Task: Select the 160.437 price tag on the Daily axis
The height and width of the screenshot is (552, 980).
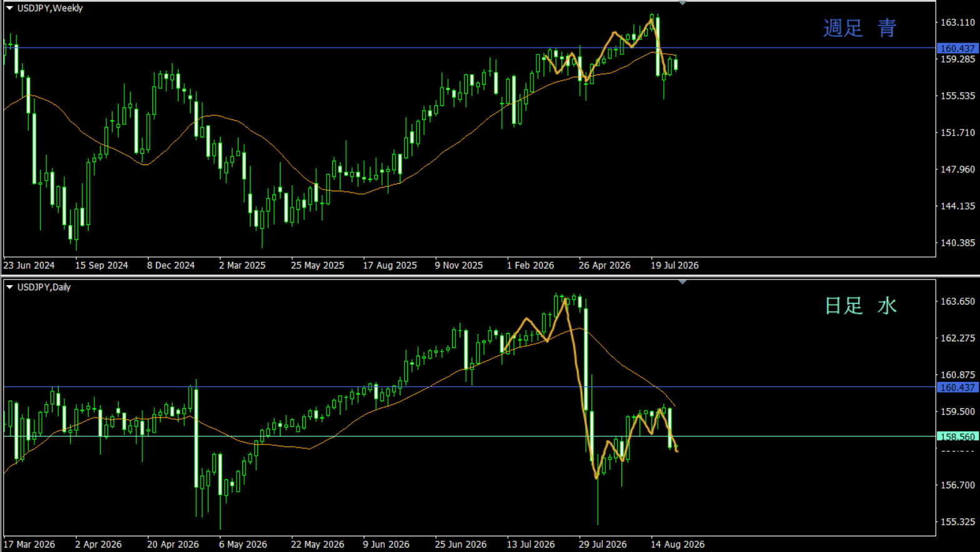Action: tap(957, 388)
